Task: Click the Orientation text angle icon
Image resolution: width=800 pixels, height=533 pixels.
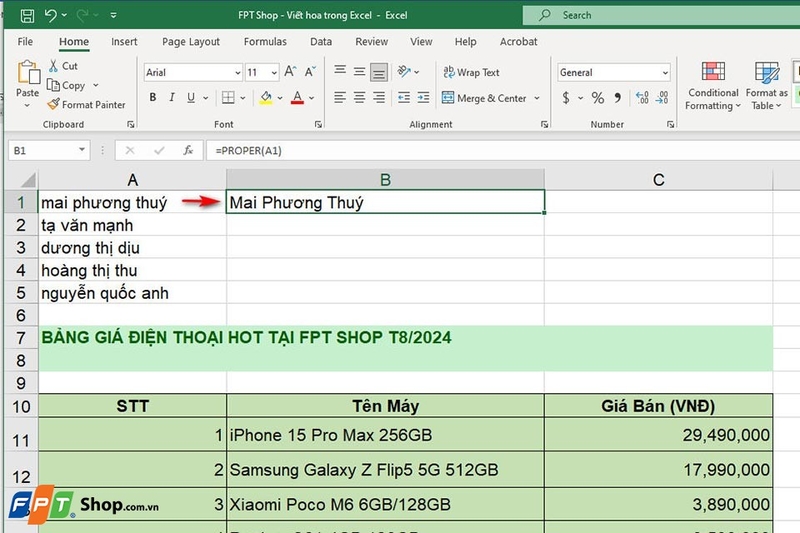Action: [404, 71]
